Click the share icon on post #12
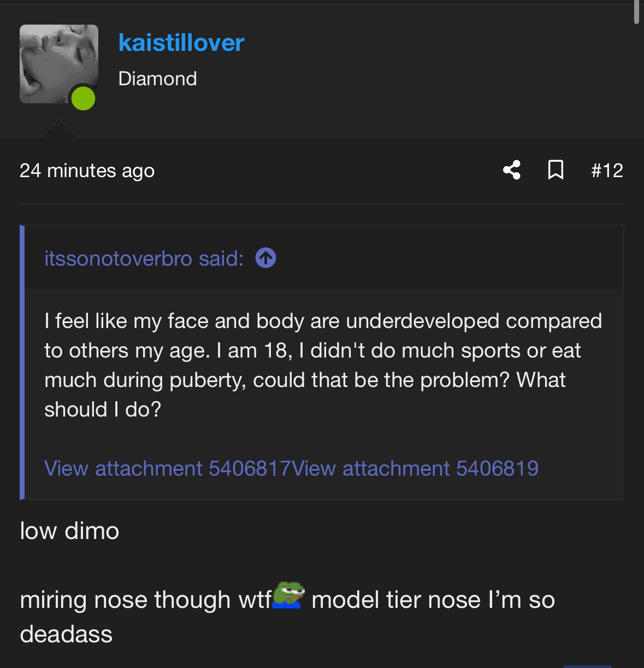This screenshot has height=668, width=644. 512,170
